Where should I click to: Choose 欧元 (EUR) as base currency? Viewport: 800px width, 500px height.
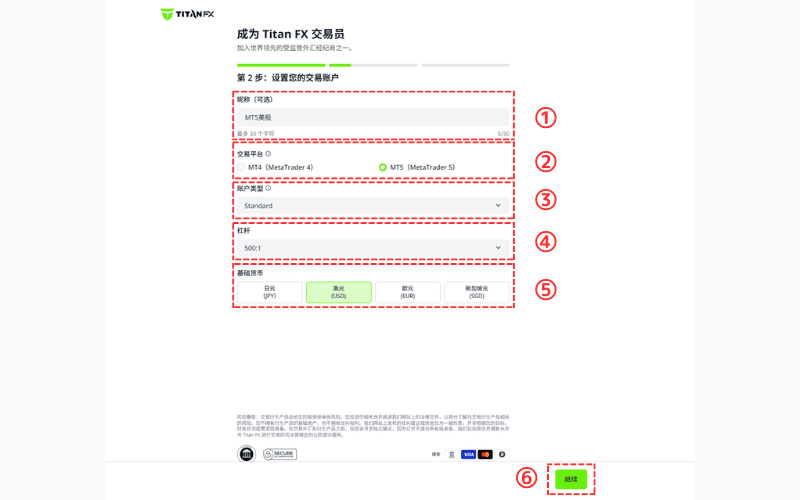point(408,292)
